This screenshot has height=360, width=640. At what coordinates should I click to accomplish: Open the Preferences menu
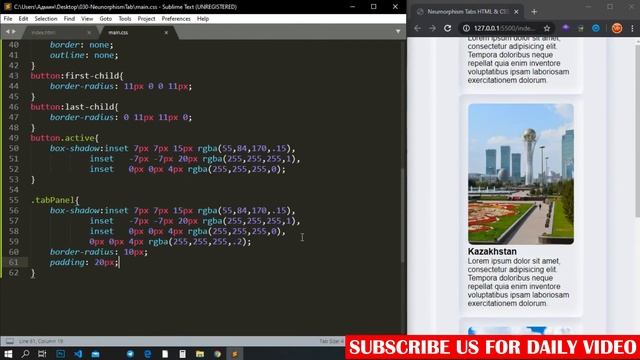coord(176,19)
